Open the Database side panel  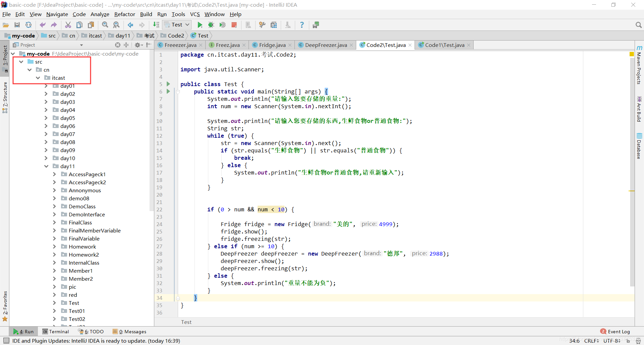coord(639,146)
